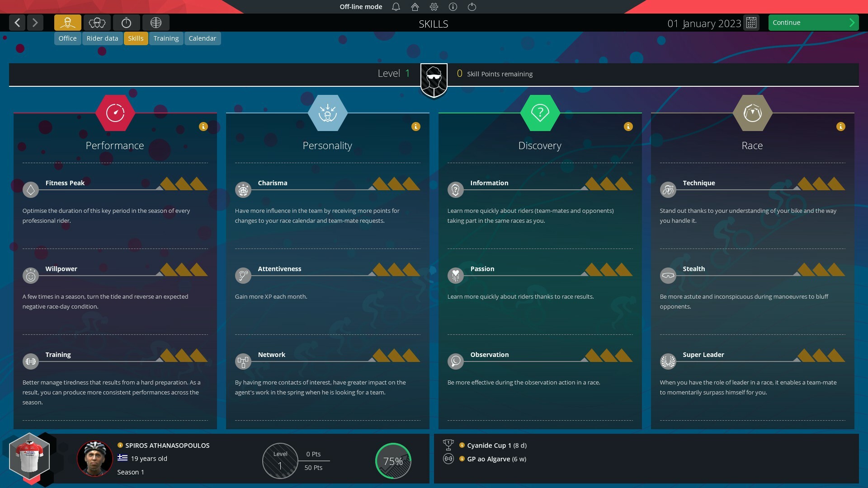Click the previous navigation arrow
Screen dimensions: 868x488
point(17,23)
